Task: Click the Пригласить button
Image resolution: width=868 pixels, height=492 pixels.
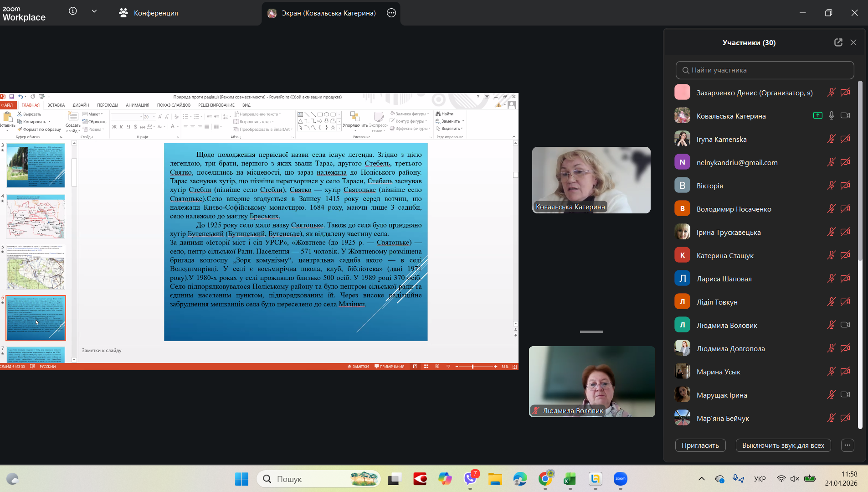Action: (700, 445)
